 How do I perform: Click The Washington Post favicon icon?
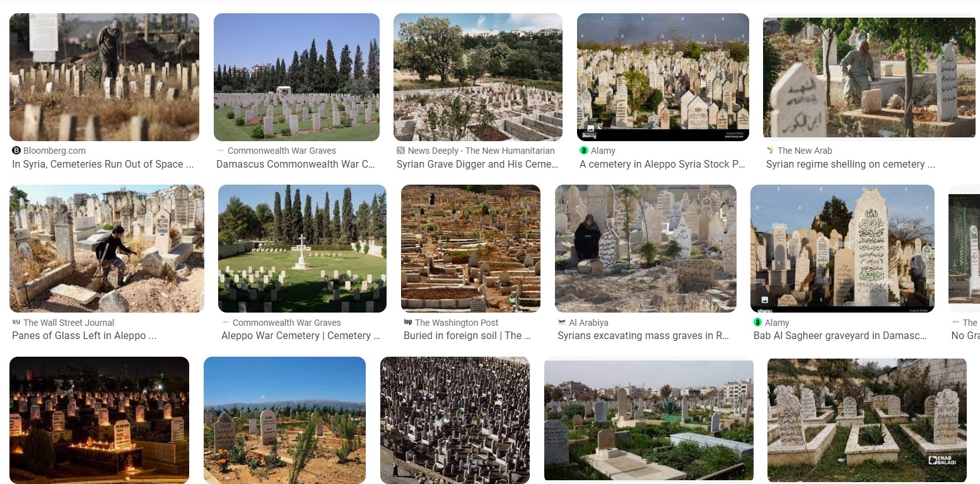[407, 322]
